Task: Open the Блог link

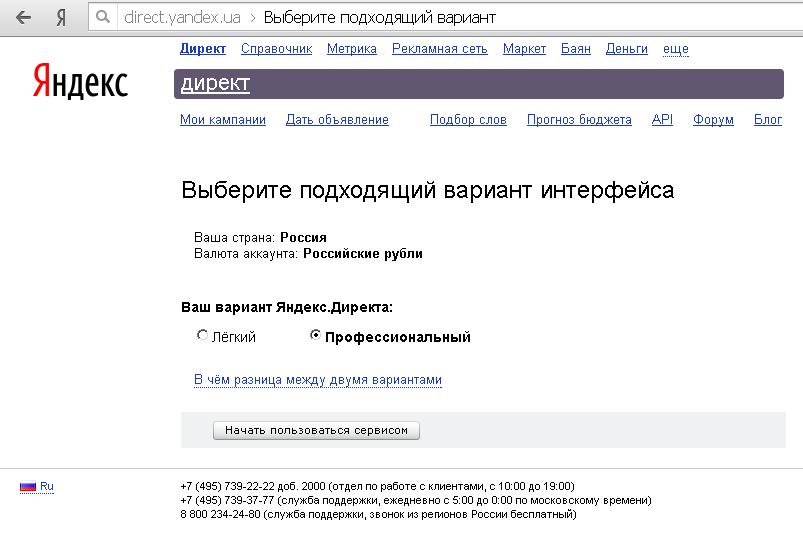Action: pos(768,119)
